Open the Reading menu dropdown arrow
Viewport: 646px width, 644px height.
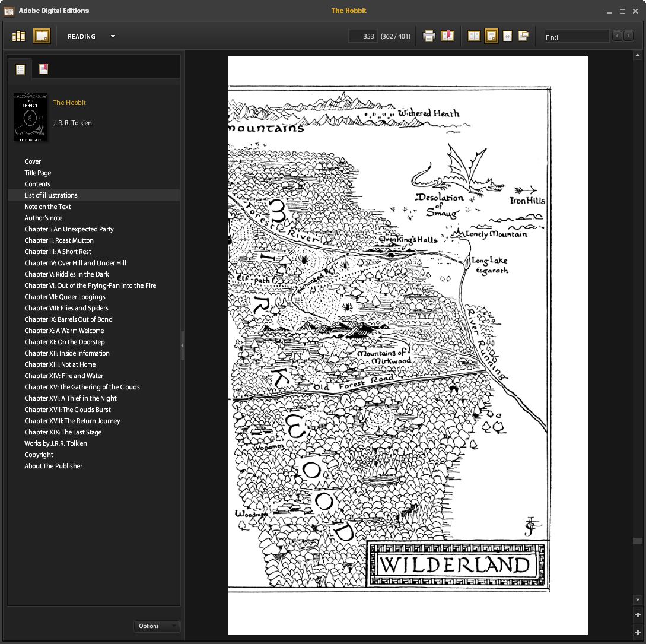pyautogui.click(x=113, y=36)
